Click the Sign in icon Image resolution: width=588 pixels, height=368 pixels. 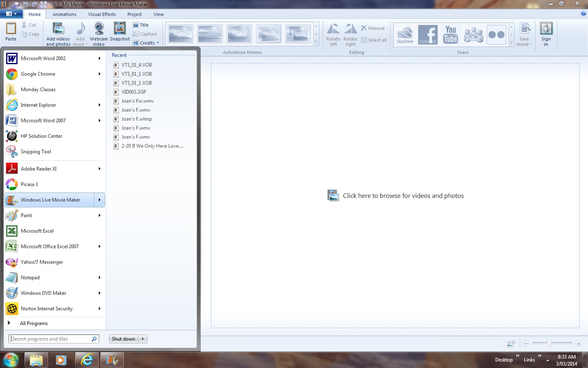(x=546, y=29)
